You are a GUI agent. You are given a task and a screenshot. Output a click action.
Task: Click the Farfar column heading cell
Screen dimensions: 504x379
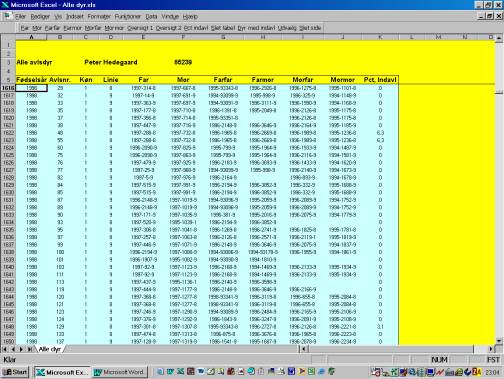point(223,80)
